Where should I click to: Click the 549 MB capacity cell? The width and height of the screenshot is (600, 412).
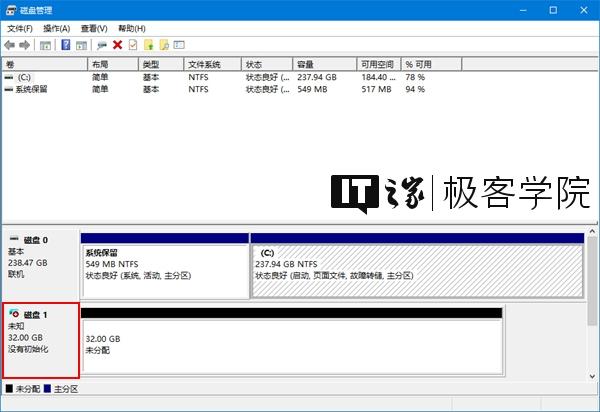312,89
